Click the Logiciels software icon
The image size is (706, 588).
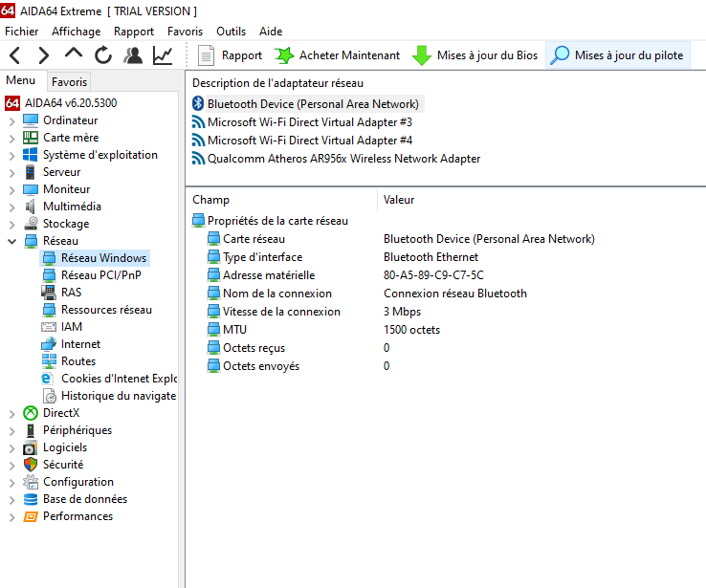[31, 448]
